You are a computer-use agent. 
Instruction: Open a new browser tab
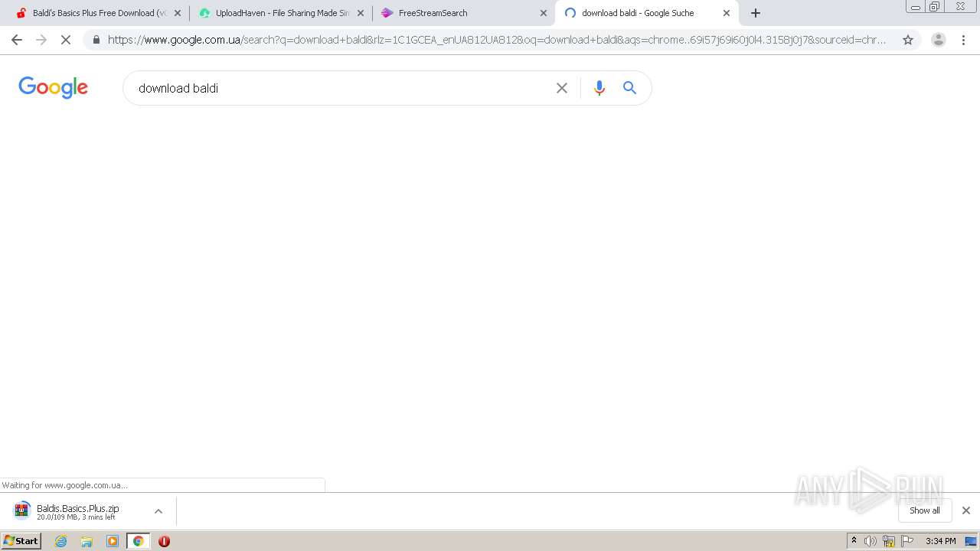756,13
